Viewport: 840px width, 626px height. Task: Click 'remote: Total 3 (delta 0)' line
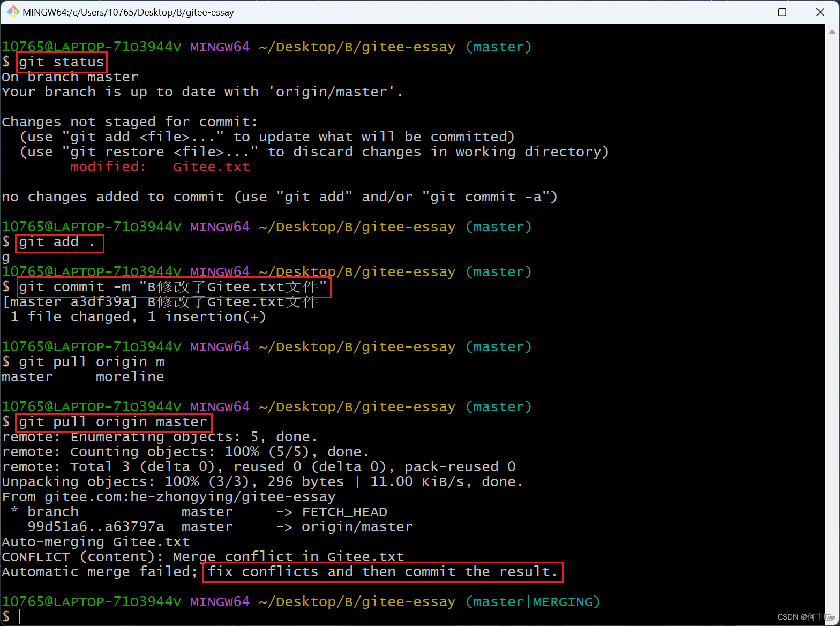point(259,467)
